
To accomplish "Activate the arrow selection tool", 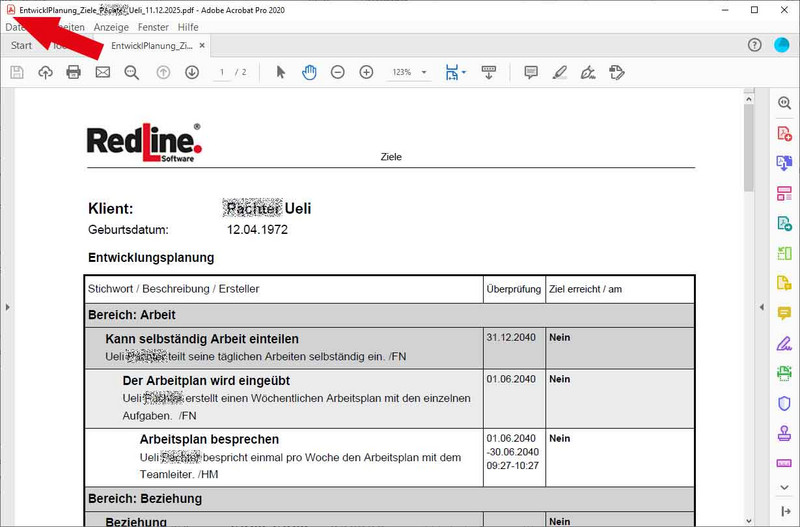I will tap(281, 72).
